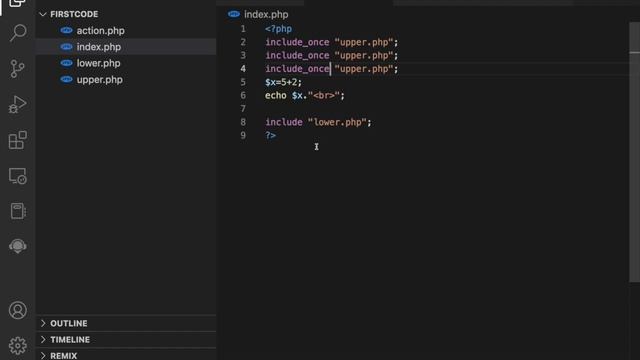Click the "<br>" string on line 6
The width and height of the screenshot is (640, 360).
(324, 96)
